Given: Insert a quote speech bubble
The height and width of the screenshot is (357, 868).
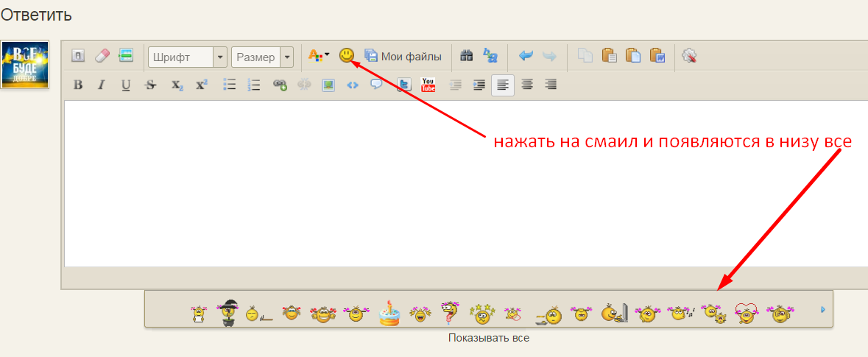Looking at the screenshot, I should coord(376,85).
